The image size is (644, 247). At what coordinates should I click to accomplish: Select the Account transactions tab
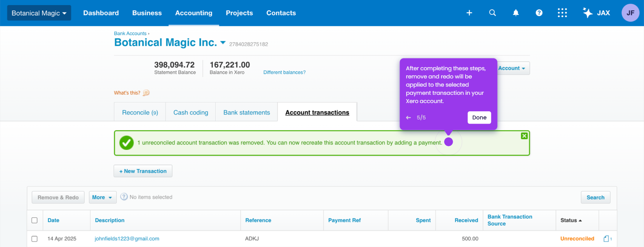(x=317, y=112)
